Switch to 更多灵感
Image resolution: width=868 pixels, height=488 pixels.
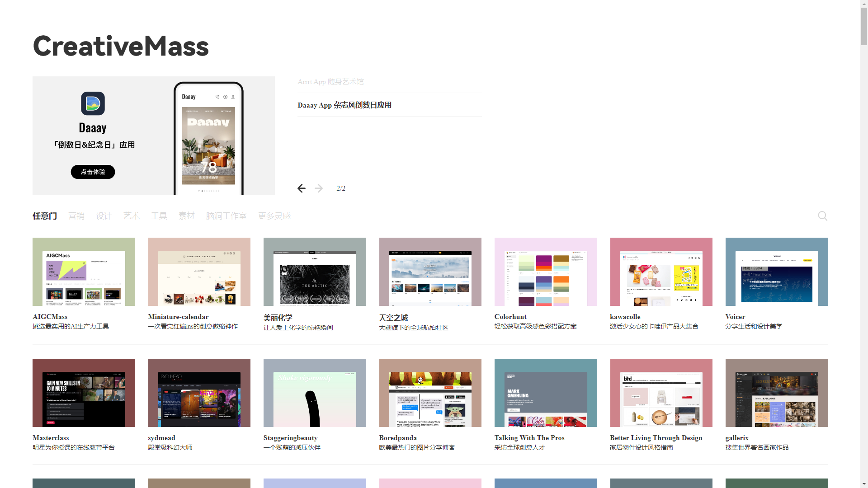click(274, 216)
